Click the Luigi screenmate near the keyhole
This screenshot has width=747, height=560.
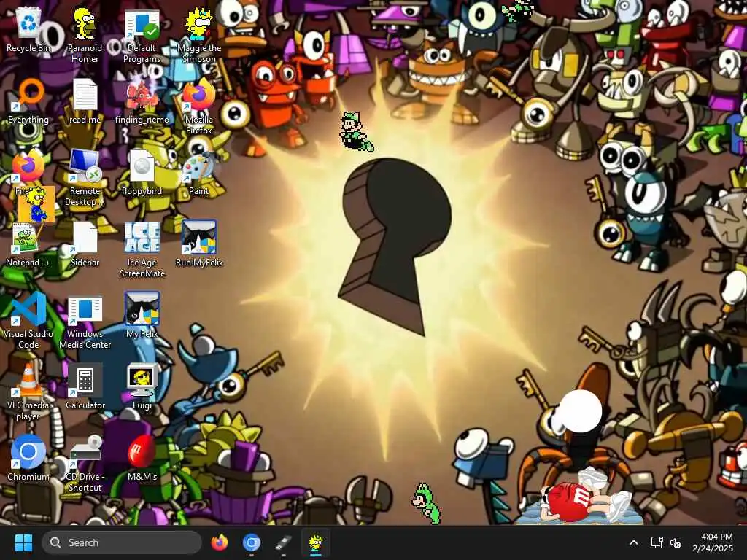[x=355, y=132]
